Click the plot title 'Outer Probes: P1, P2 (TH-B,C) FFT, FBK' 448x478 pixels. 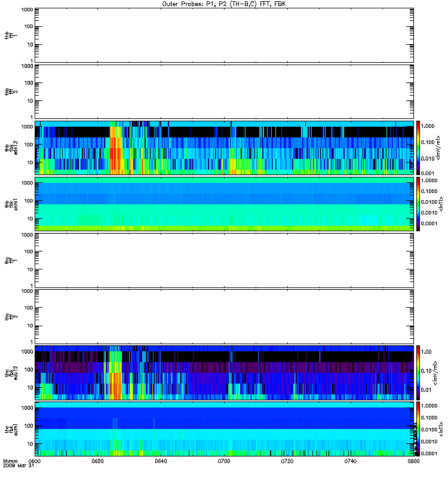click(x=224, y=4)
